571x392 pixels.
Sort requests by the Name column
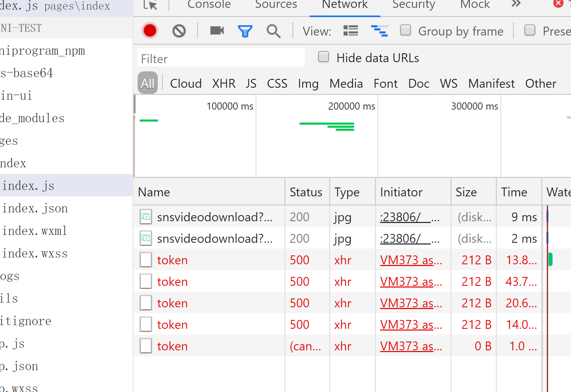point(209,192)
